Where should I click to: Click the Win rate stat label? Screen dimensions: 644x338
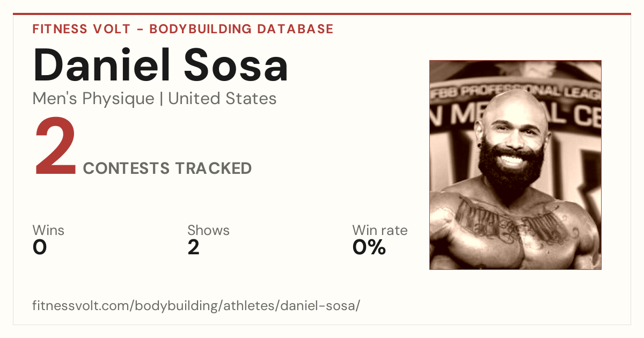click(x=380, y=230)
